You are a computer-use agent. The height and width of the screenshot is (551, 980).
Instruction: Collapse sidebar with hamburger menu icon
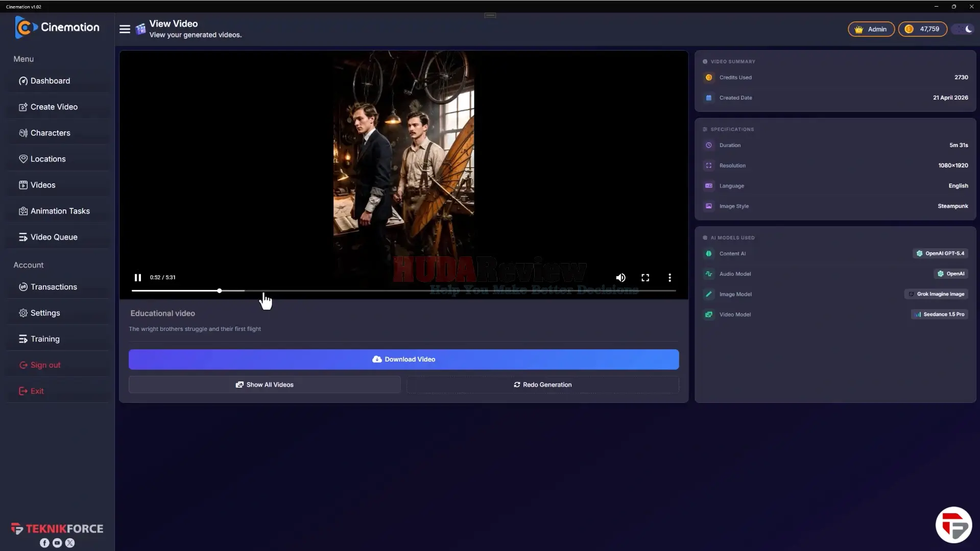tap(125, 29)
